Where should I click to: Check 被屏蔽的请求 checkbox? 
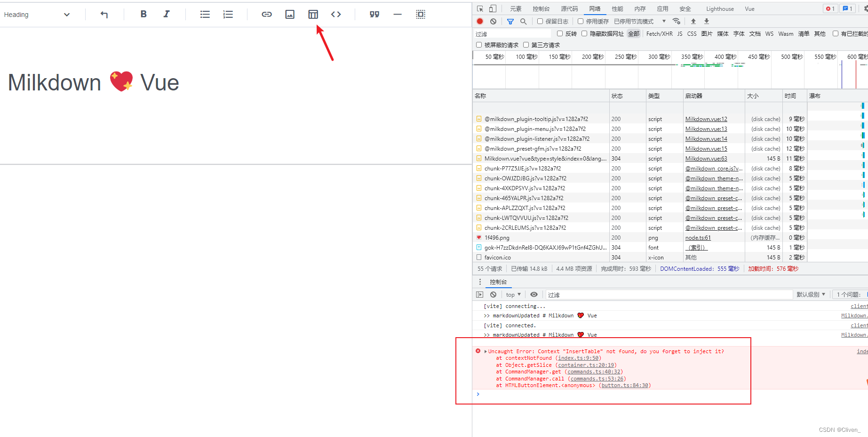(479, 45)
